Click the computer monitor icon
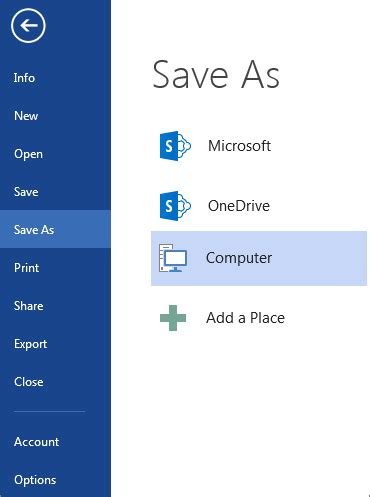Screen dimensions: 370x497 pos(173,258)
